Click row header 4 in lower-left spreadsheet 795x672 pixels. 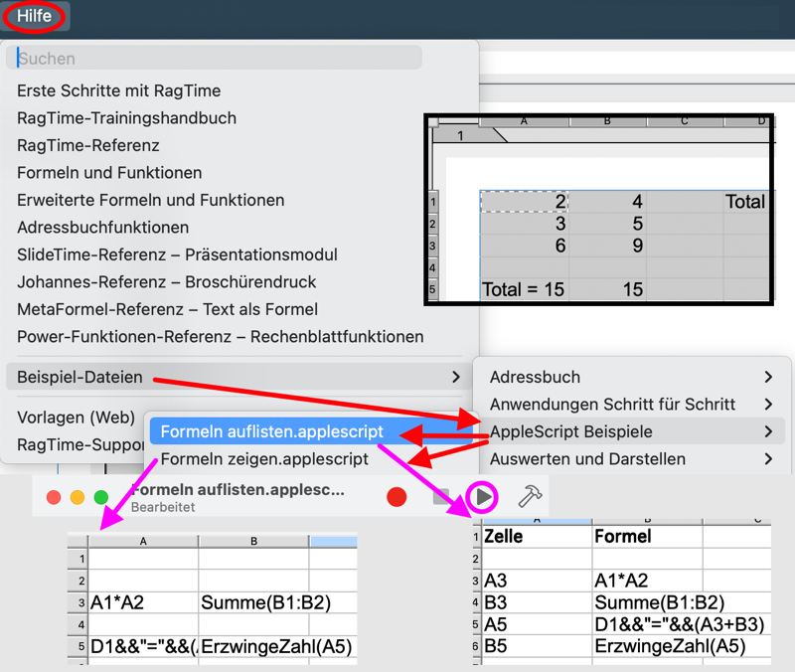pos(78,625)
